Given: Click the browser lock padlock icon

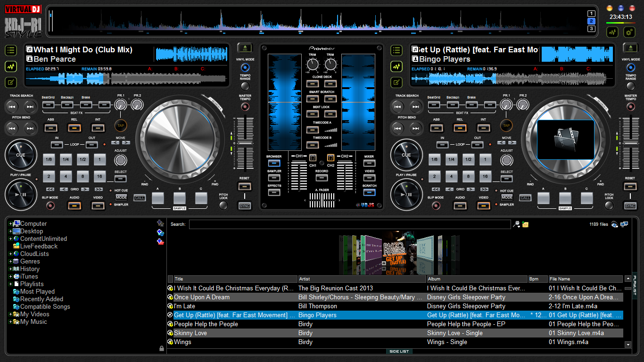Looking at the screenshot, I should 162,348.
